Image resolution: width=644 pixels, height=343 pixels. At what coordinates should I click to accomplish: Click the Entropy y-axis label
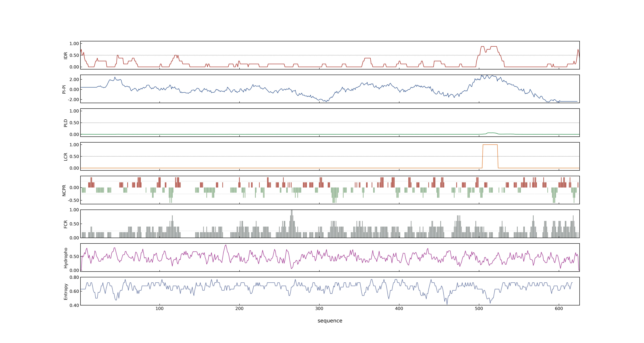tap(66, 291)
